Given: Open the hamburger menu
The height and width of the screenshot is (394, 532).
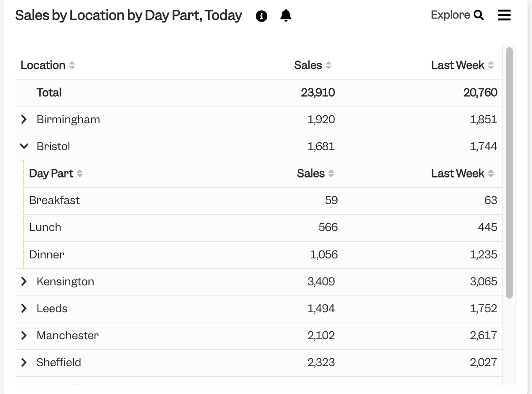Looking at the screenshot, I should point(504,15).
